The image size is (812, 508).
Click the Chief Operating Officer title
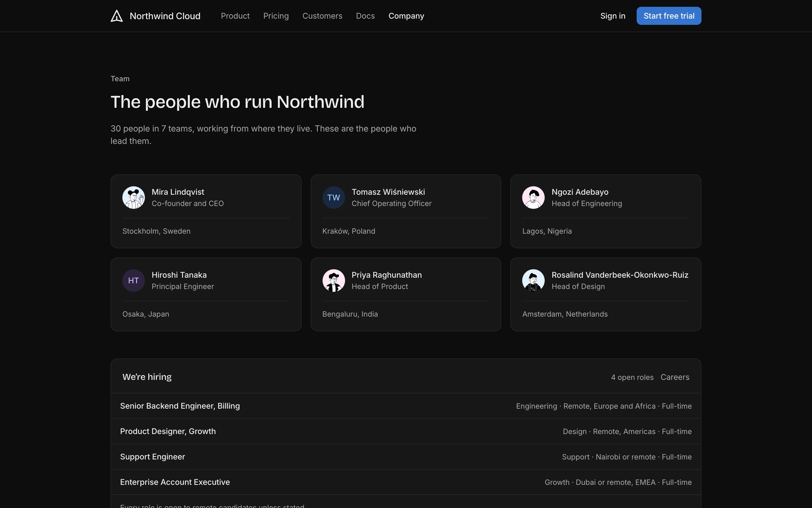tap(391, 203)
